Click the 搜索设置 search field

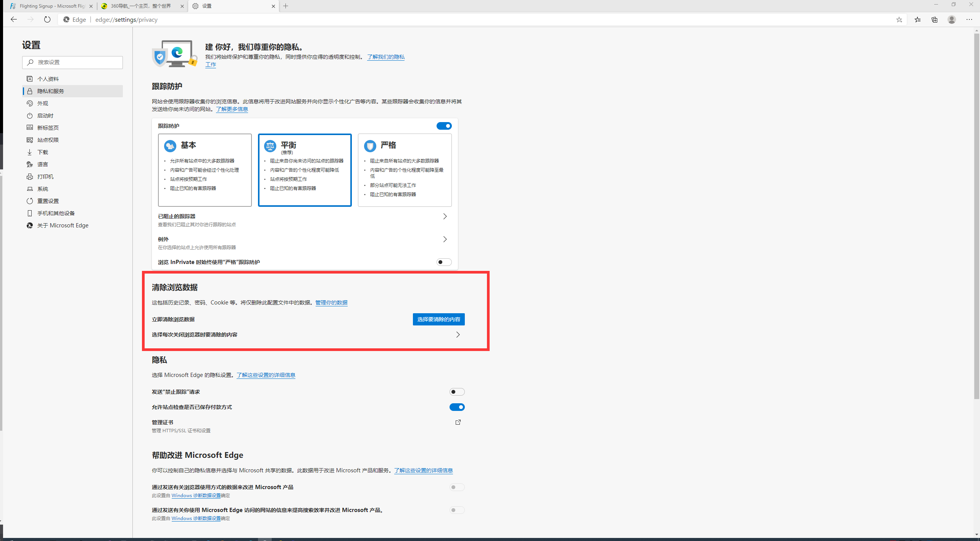click(x=72, y=62)
